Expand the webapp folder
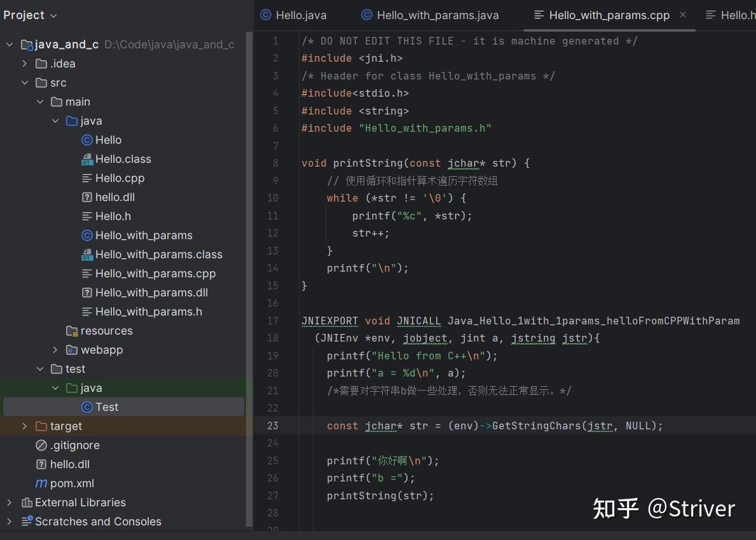The width and height of the screenshot is (756, 540). pos(55,350)
